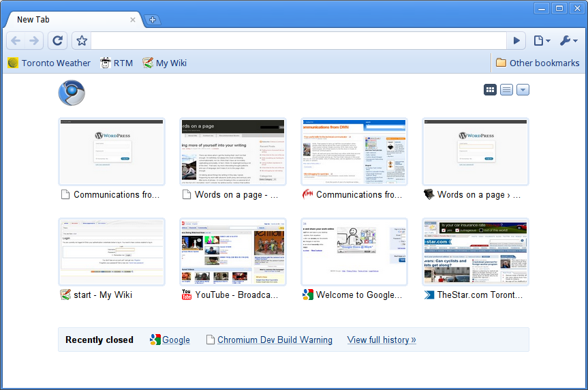Click the Chromium logo icon

pos(72,93)
